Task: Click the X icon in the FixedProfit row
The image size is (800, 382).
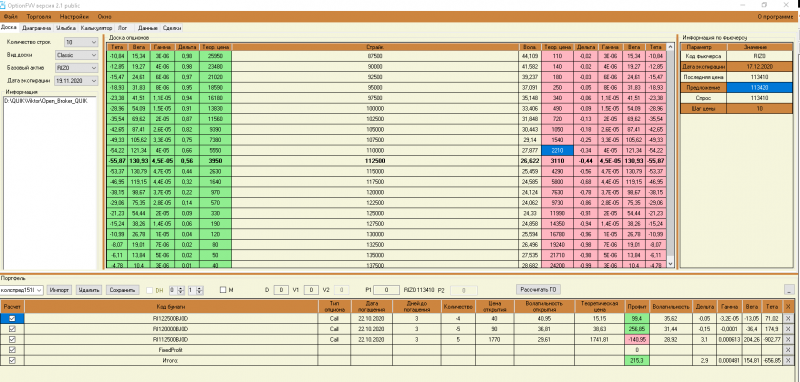Action: [x=789, y=350]
